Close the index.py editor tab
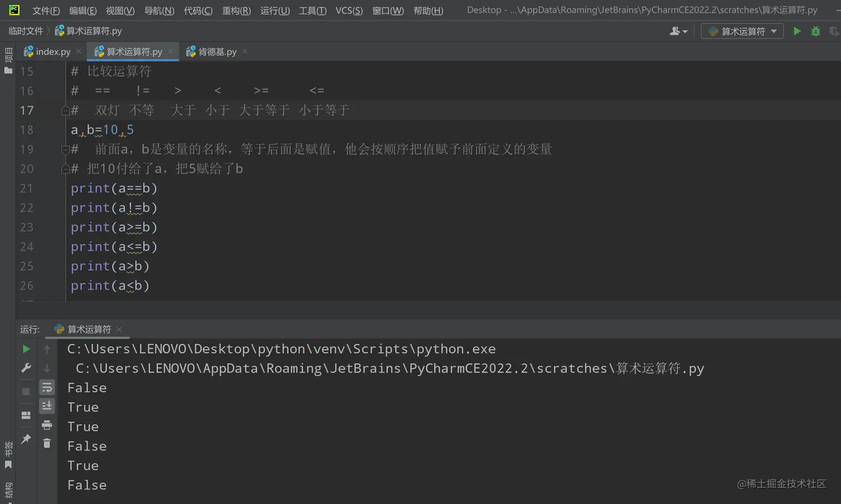Viewport: 841px width, 504px height. click(x=78, y=51)
